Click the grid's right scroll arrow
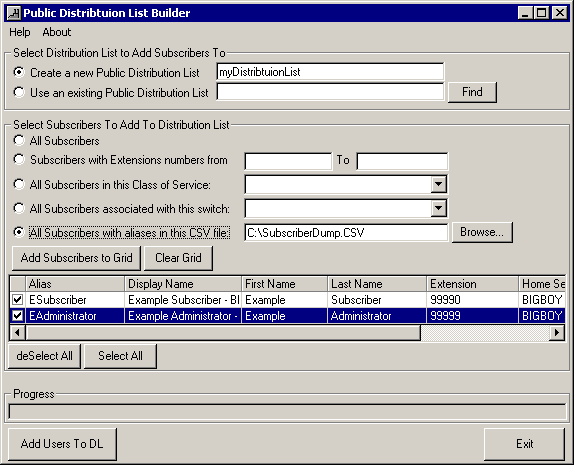Screen dimensions: 574x465 (x=557, y=333)
